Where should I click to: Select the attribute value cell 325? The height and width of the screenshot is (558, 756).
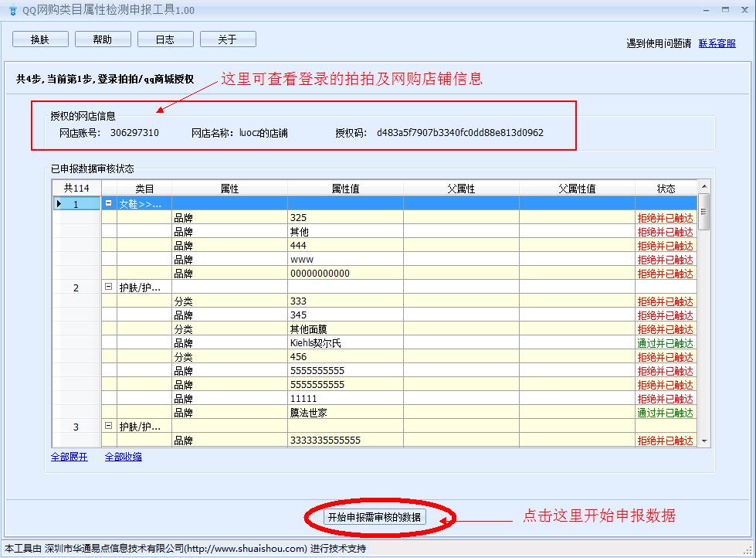(x=345, y=218)
